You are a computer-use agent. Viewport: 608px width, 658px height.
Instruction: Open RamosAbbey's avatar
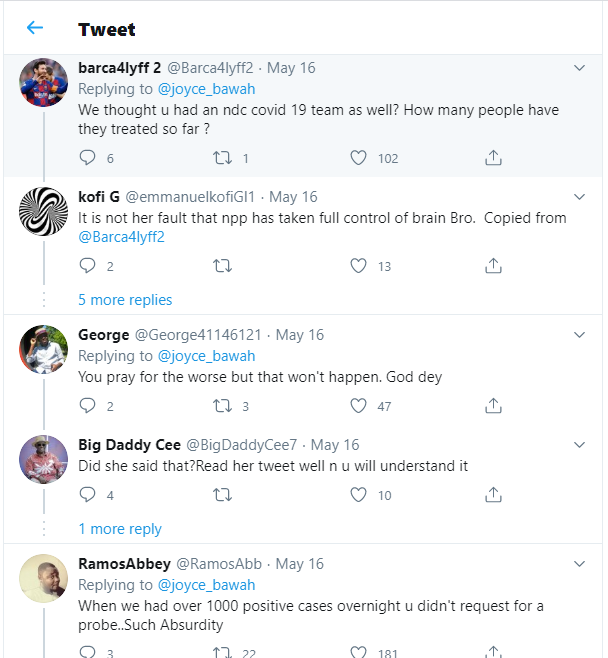44,577
